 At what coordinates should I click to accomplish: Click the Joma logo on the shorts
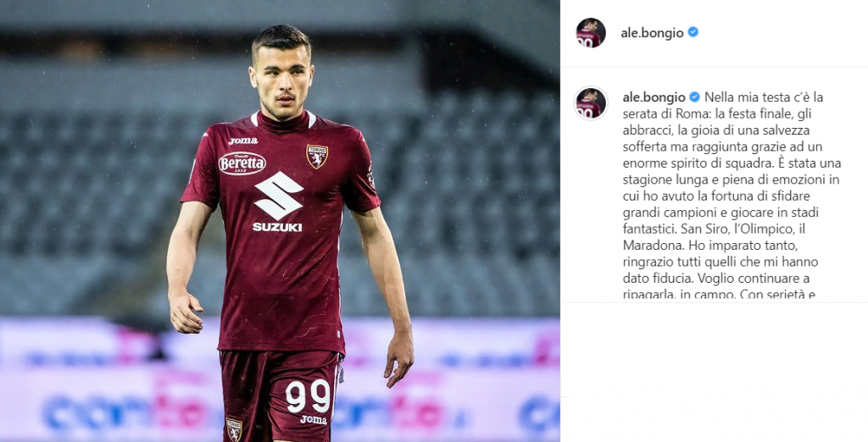tap(314, 420)
